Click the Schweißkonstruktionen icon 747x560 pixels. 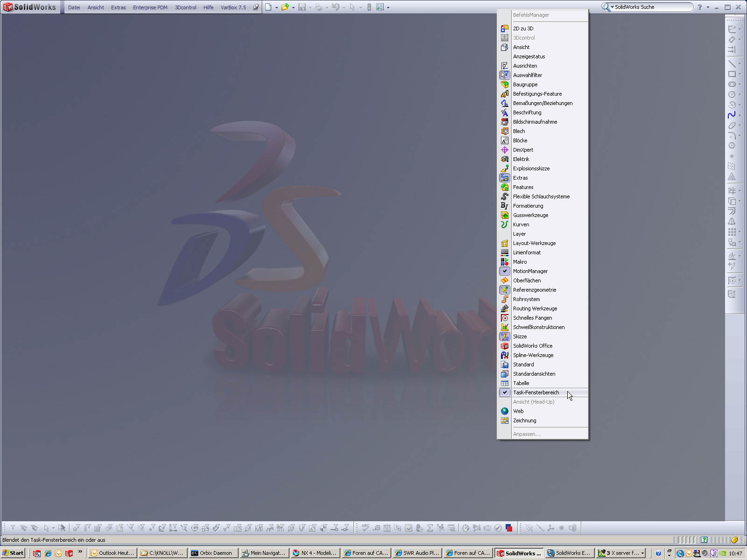tap(505, 327)
